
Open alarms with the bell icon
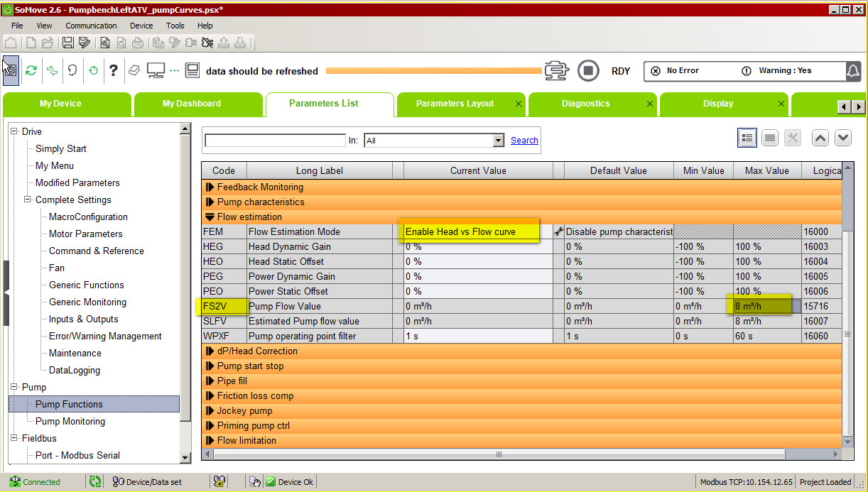click(852, 71)
